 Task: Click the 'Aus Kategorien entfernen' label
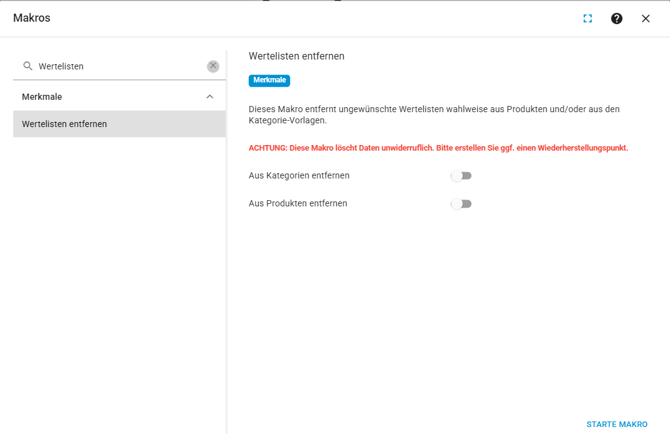pos(299,176)
